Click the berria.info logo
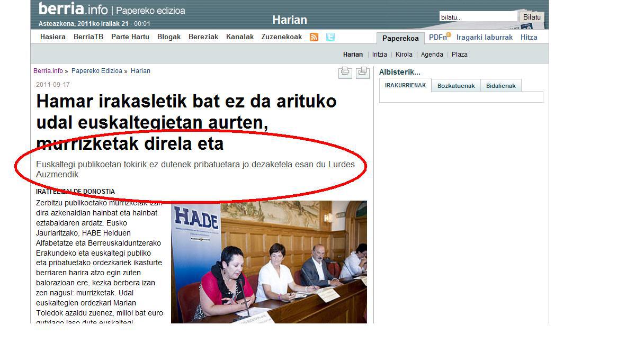 pyautogui.click(x=73, y=10)
